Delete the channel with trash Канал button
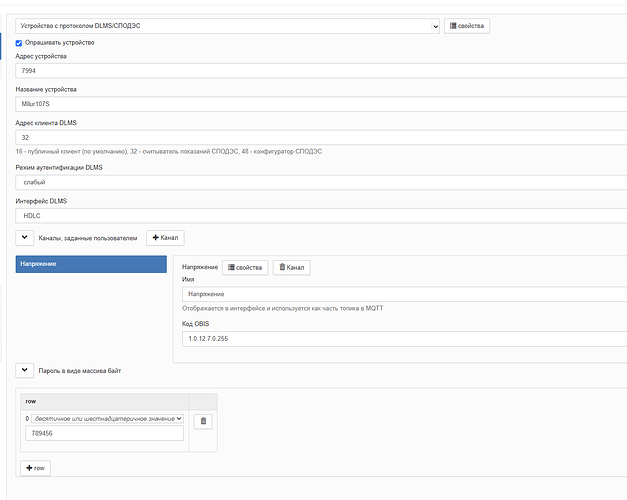 292,268
